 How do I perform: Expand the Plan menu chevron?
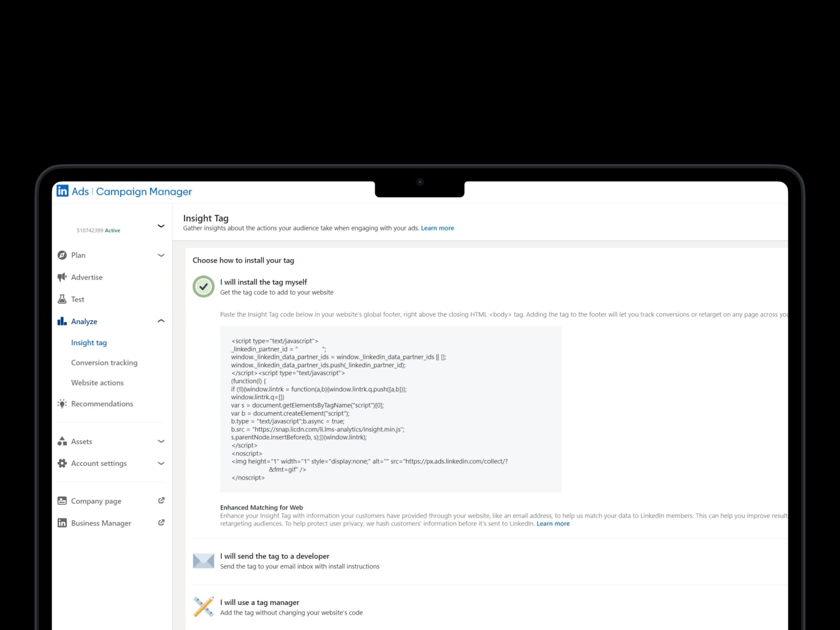click(161, 255)
